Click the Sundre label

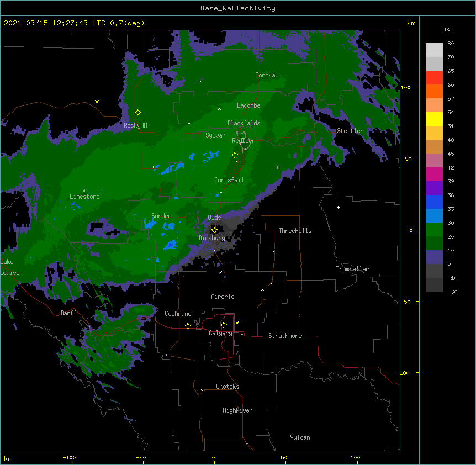point(161,216)
